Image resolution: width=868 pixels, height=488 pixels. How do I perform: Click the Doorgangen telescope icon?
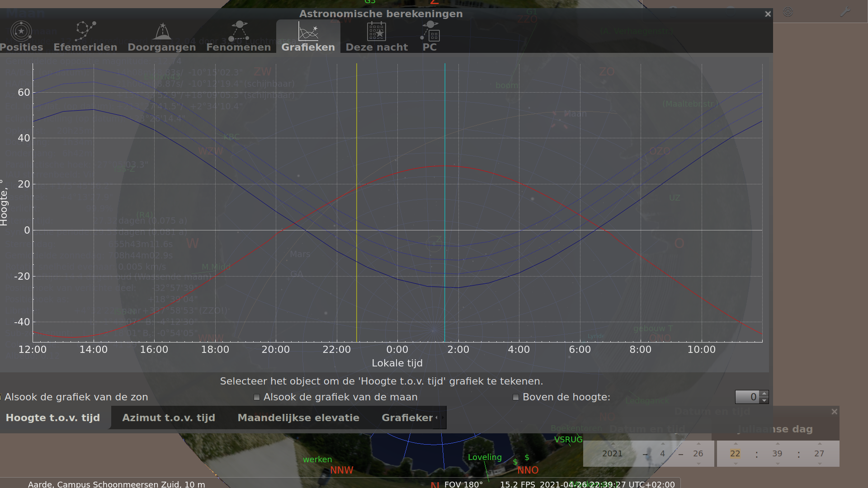pyautogui.click(x=162, y=31)
